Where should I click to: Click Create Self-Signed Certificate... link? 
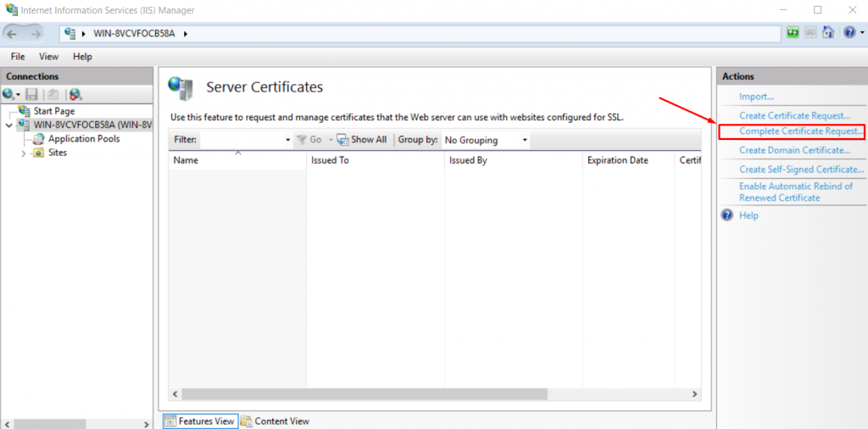pyautogui.click(x=801, y=169)
